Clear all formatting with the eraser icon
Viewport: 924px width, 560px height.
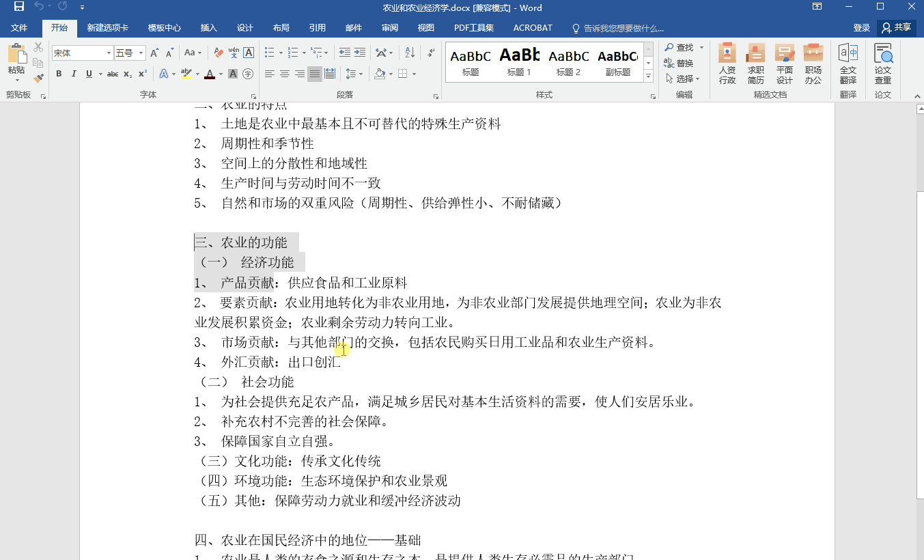click(x=219, y=53)
